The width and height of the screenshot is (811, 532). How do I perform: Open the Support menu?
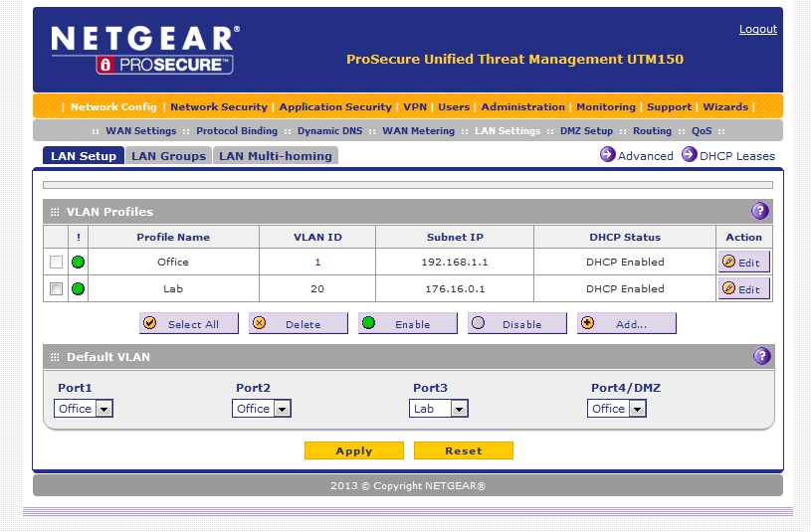pyautogui.click(x=669, y=107)
